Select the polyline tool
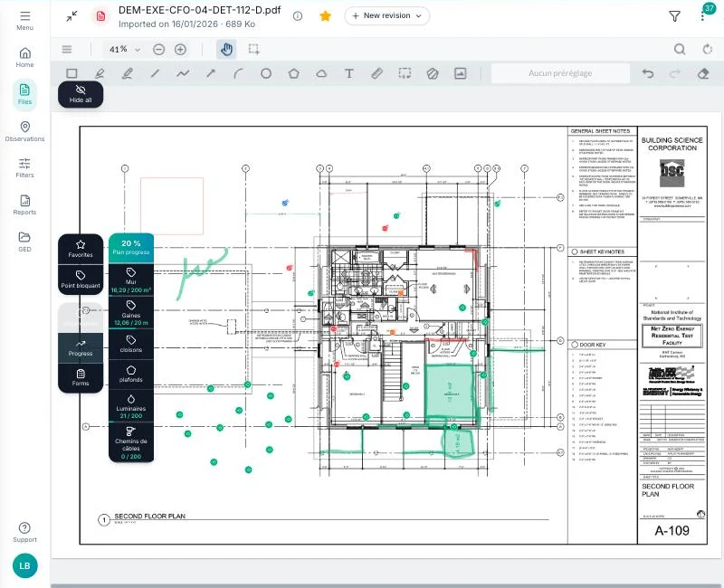 click(183, 73)
